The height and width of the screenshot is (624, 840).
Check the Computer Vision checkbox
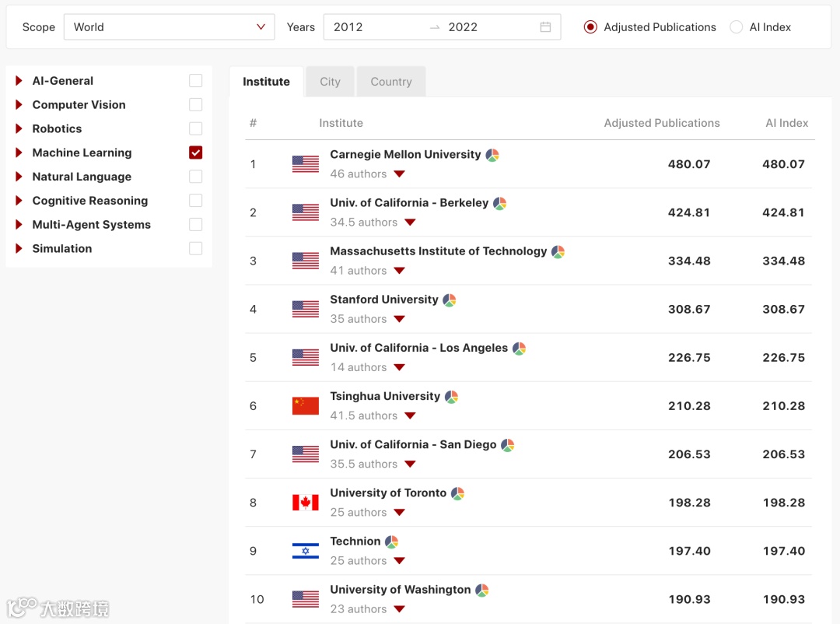195,104
